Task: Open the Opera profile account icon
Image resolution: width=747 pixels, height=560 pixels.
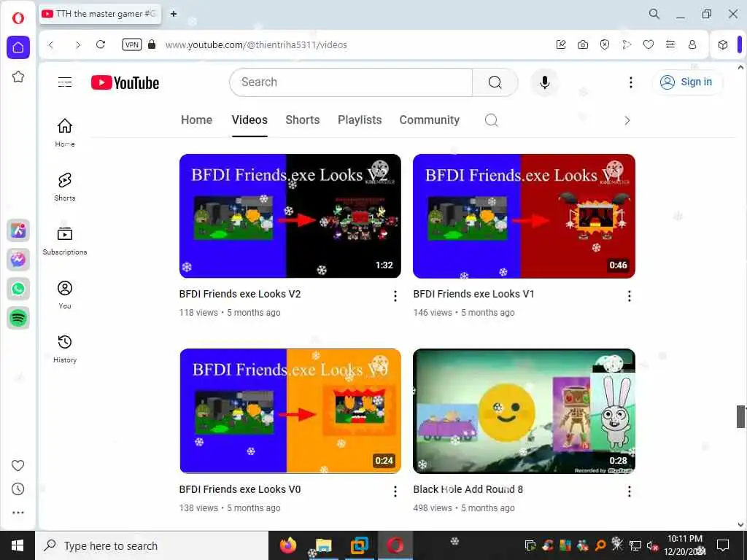Action: click(692, 44)
